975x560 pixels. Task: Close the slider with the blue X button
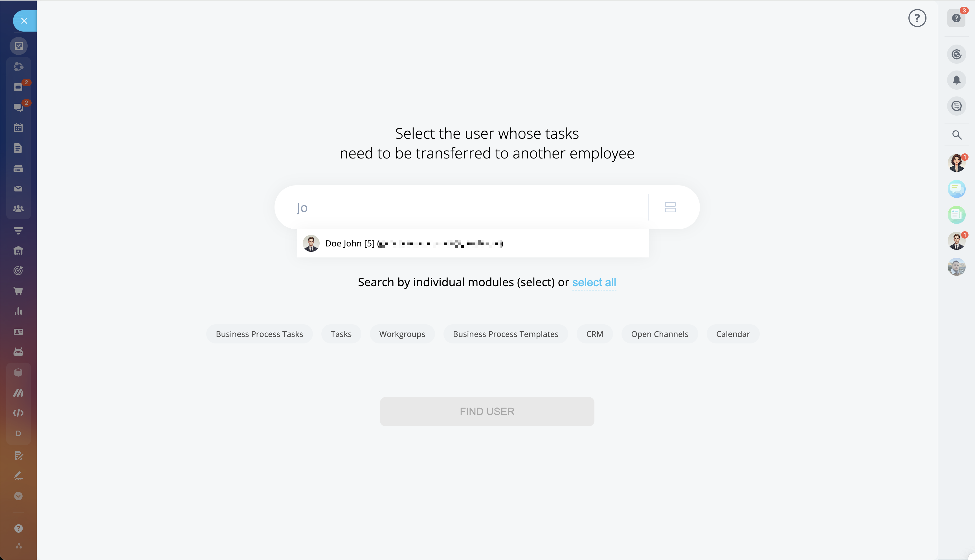click(x=24, y=21)
